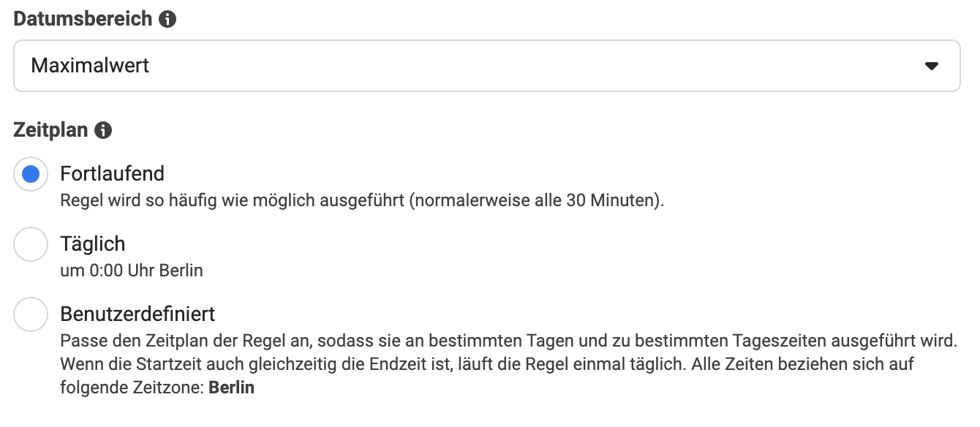Click the Maximalwert text in the combo box

pyautogui.click(x=90, y=66)
